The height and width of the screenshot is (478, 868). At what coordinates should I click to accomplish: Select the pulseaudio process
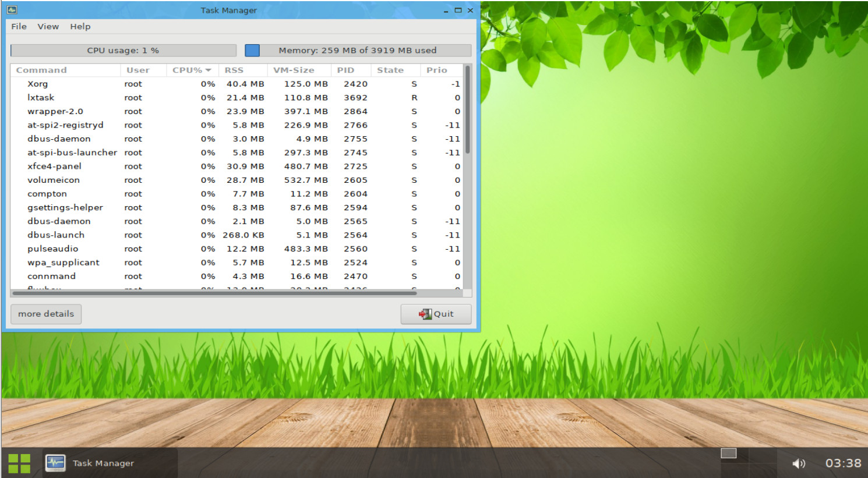[x=237, y=249]
